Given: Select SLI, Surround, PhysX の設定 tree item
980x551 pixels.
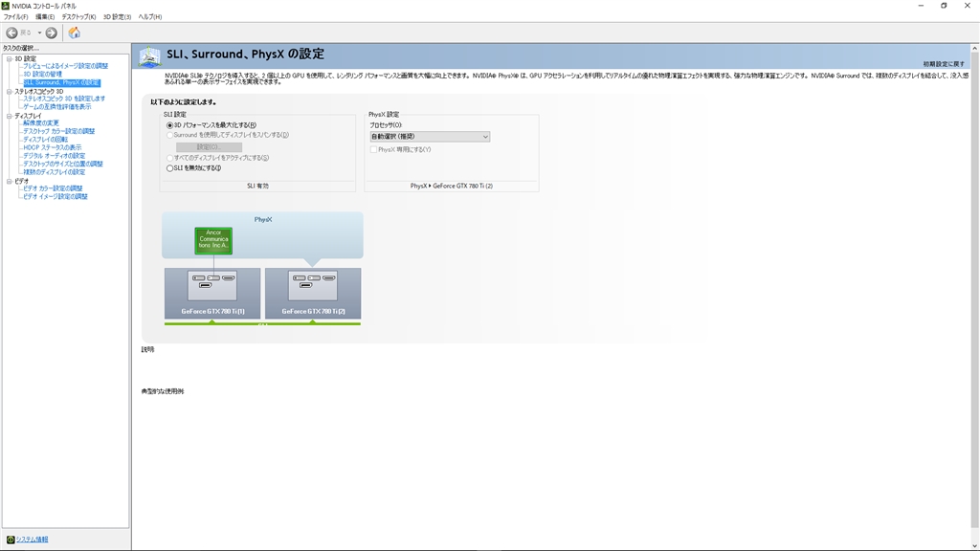Looking at the screenshot, I should (61, 82).
